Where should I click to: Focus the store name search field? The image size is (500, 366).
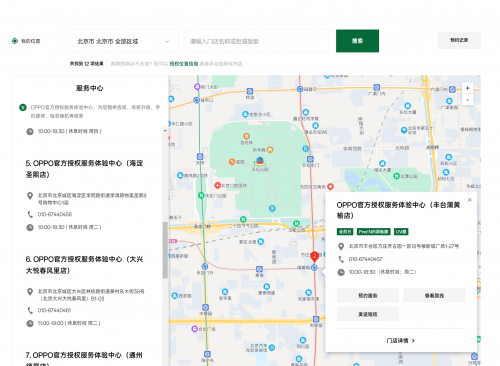[257, 41]
